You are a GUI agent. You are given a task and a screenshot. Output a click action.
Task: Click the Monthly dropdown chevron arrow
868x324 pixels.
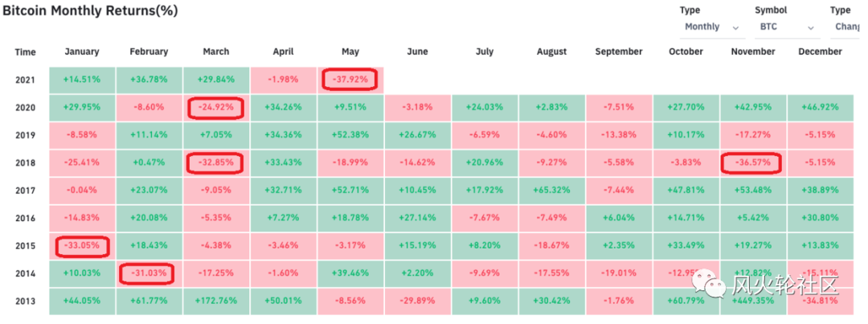tap(735, 27)
